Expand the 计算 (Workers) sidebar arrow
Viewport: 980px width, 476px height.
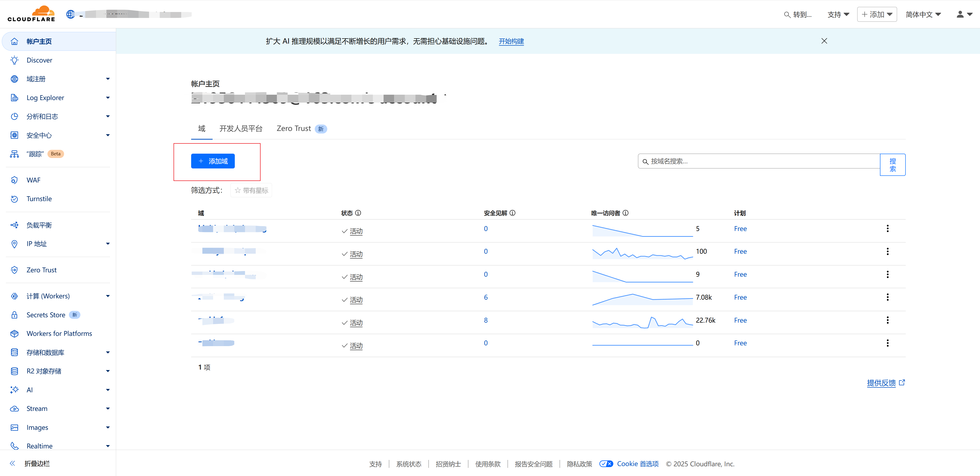[108, 296]
